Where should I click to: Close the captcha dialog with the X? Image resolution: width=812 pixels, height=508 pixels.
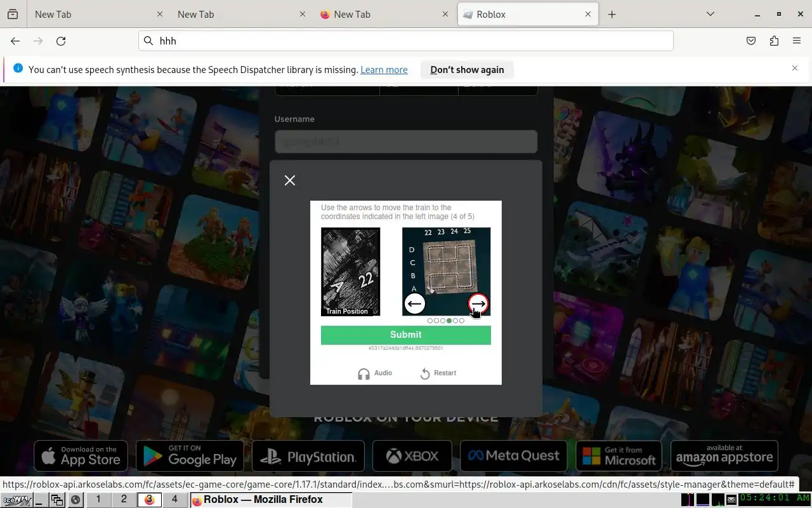290,180
